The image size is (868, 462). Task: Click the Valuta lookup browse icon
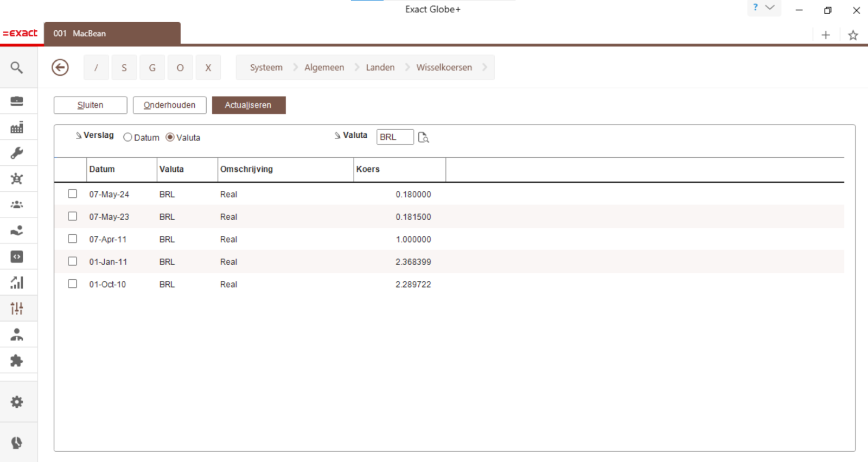tap(424, 138)
